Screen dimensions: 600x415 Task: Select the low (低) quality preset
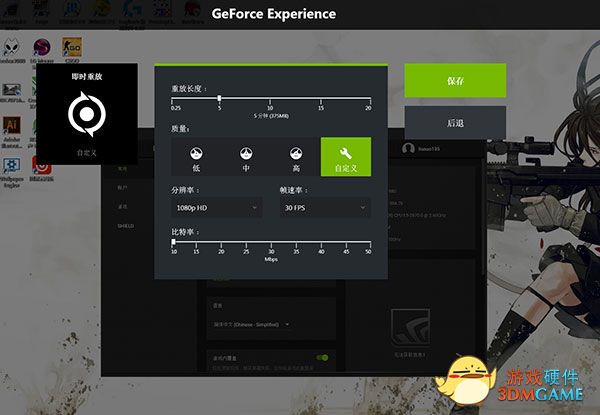(x=196, y=157)
